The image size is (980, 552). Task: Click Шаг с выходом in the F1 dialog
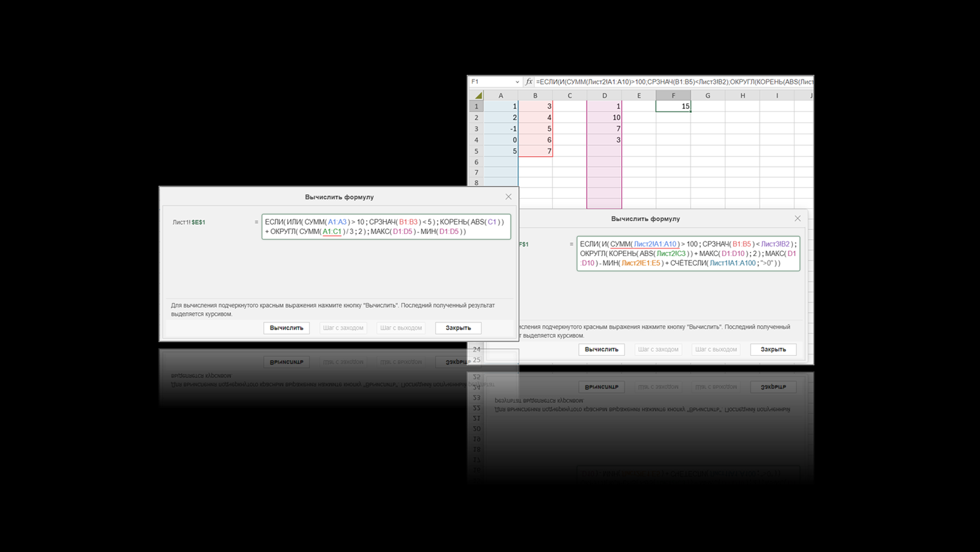tap(716, 350)
